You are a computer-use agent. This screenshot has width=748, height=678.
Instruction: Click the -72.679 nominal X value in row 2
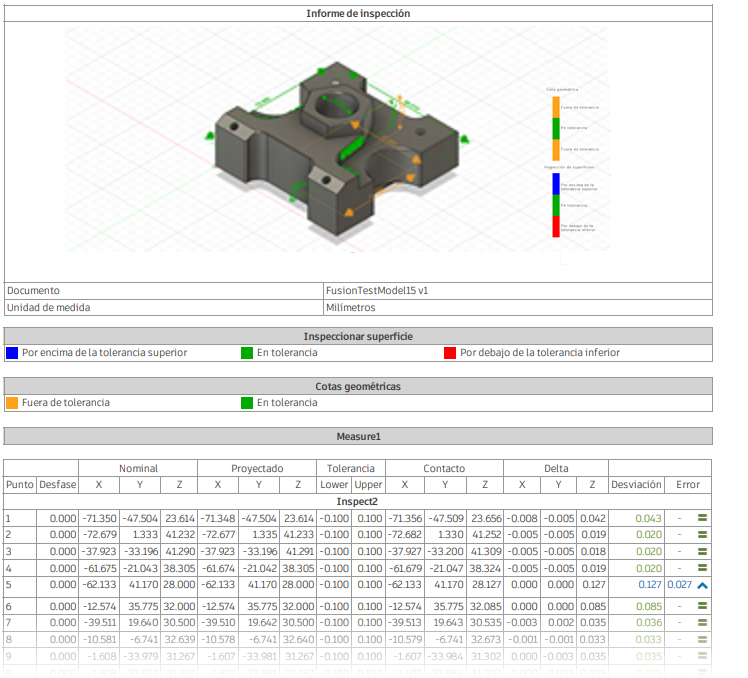(x=99, y=534)
